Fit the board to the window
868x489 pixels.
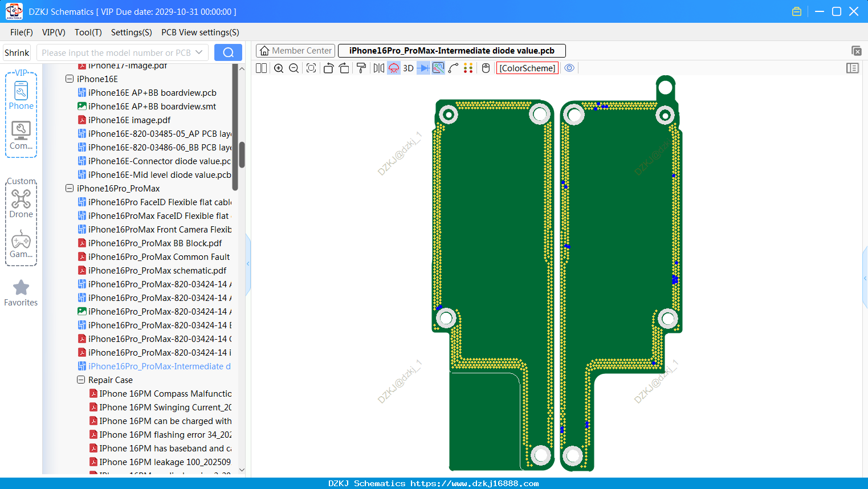(x=311, y=68)
